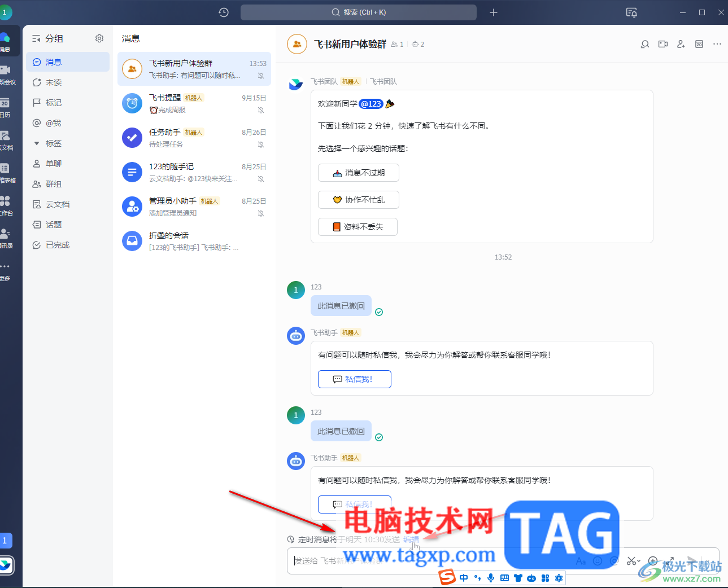Select the 已完成 done filter
Image resolution: width=728 pixels, height=588 pixels.
(x=68, y=245)
